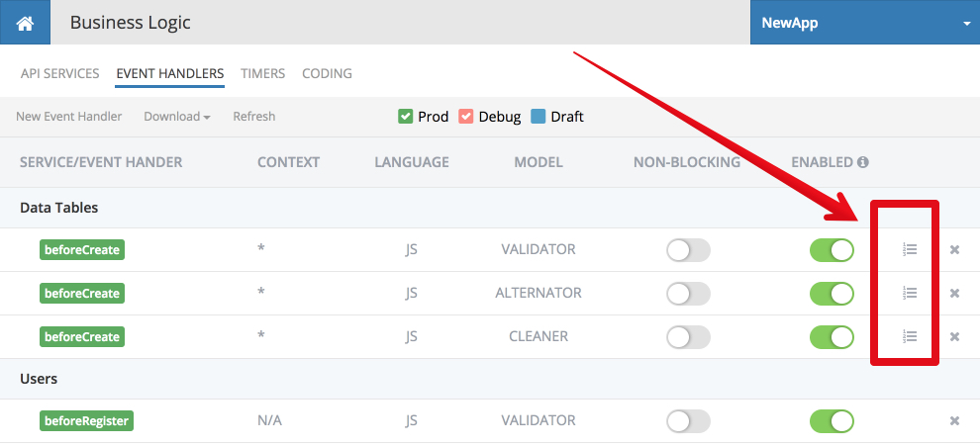Uncheck the Debug checkbox
Image resolution: width=980 pixels, height=447 pixels.
[x=465, y=116]
